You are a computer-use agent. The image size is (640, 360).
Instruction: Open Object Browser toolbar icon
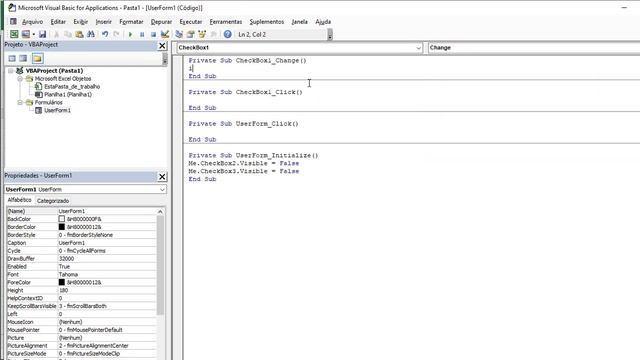(202, 34)
